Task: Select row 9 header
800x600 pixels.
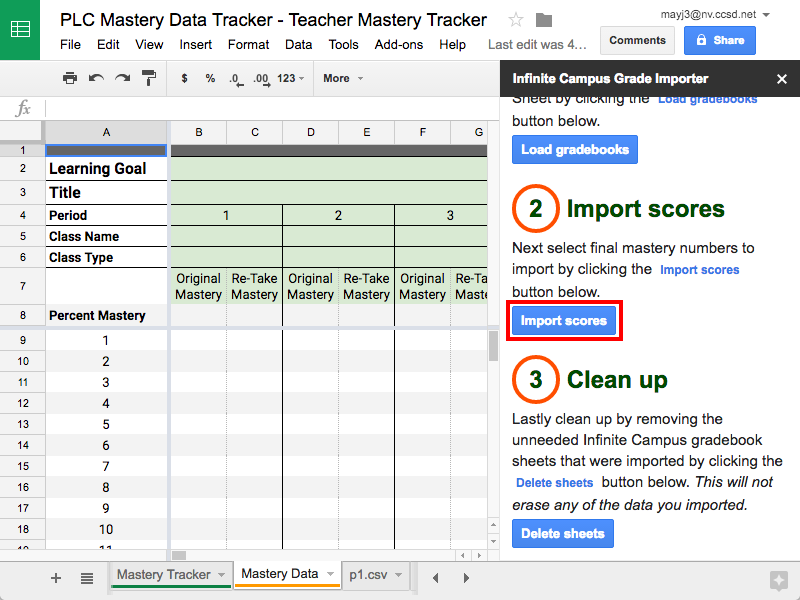Action: pyautogui.click(x=22, y=340)
